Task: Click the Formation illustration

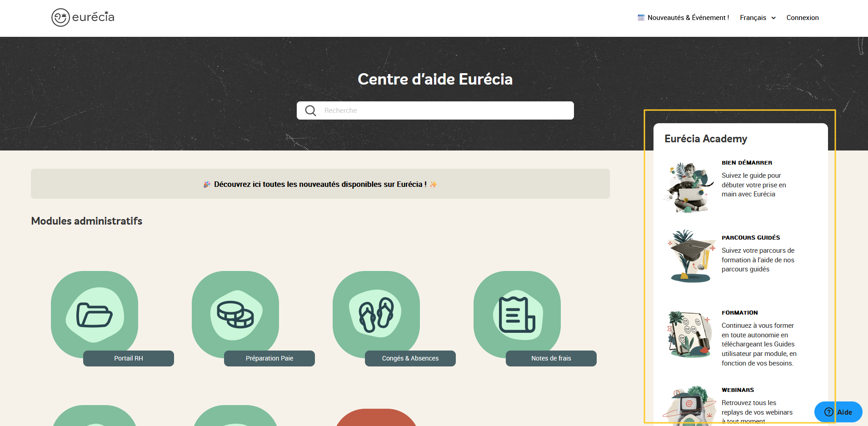Action: coord(689,334)
